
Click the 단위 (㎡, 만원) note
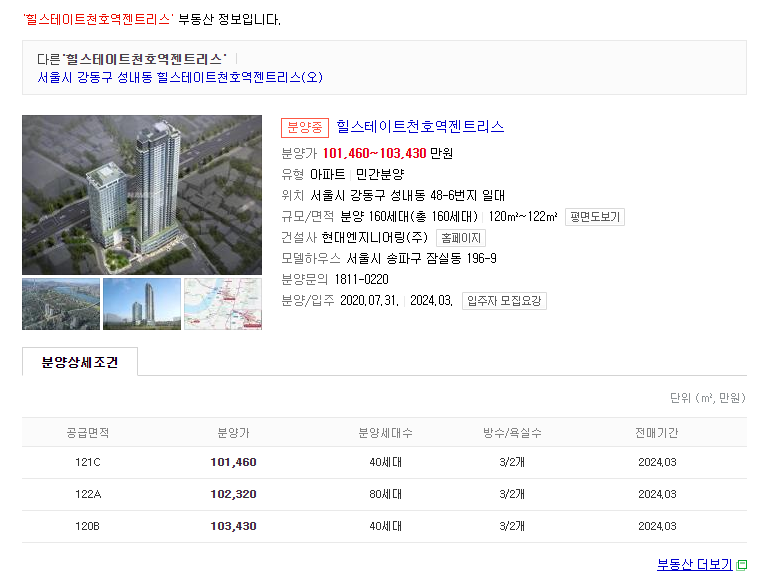pyautogui.click(x=708, y=398)
